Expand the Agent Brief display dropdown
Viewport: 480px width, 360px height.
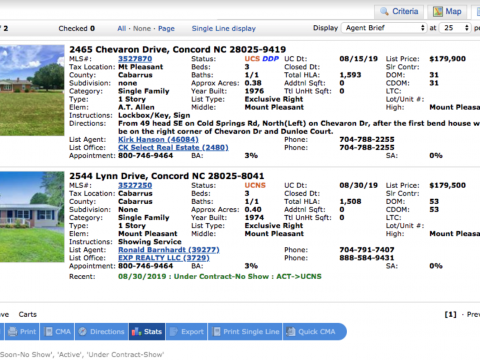coord(384,28)
